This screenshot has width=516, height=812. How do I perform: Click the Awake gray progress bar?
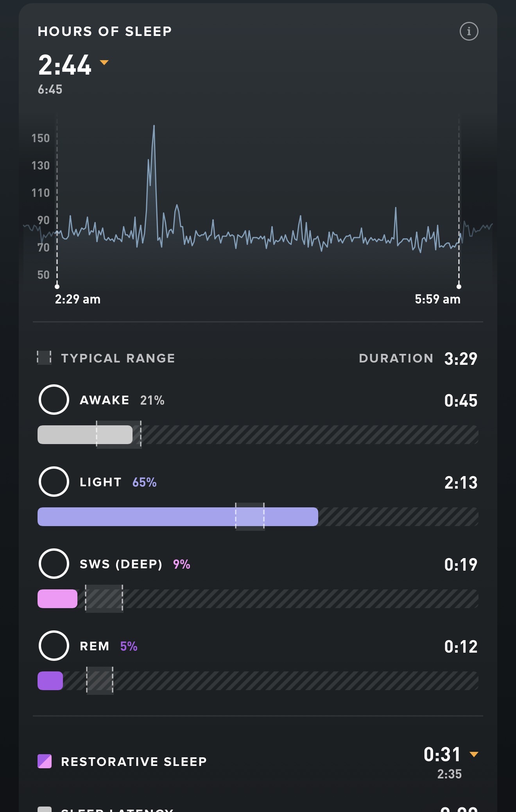[x=85, y=435]
